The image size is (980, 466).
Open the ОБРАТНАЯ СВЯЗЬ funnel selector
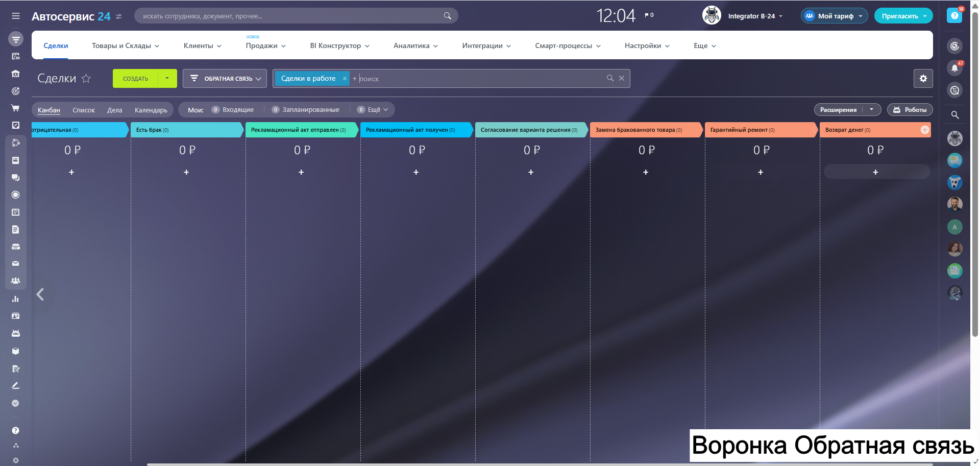tap(225, 78)
